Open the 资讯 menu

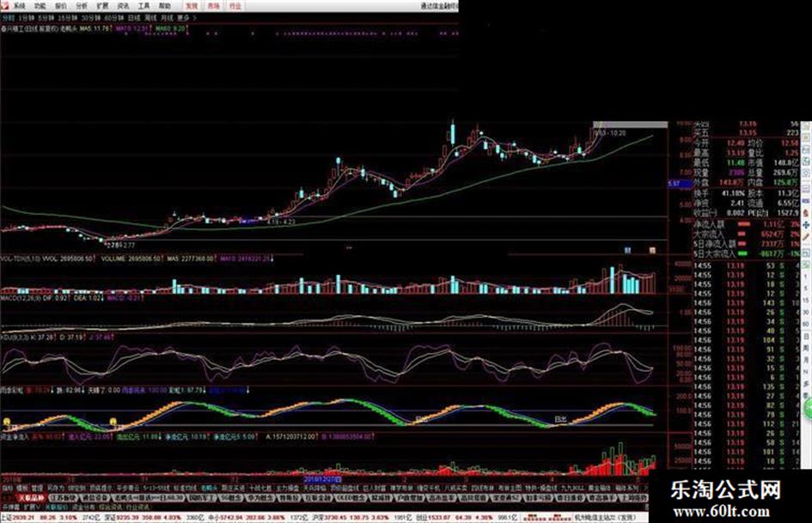[123, 6]
